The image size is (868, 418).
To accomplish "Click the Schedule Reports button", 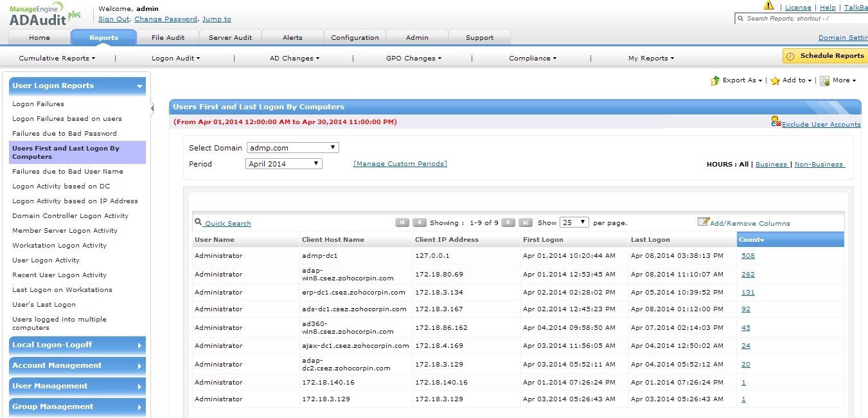I will (825, 56).
